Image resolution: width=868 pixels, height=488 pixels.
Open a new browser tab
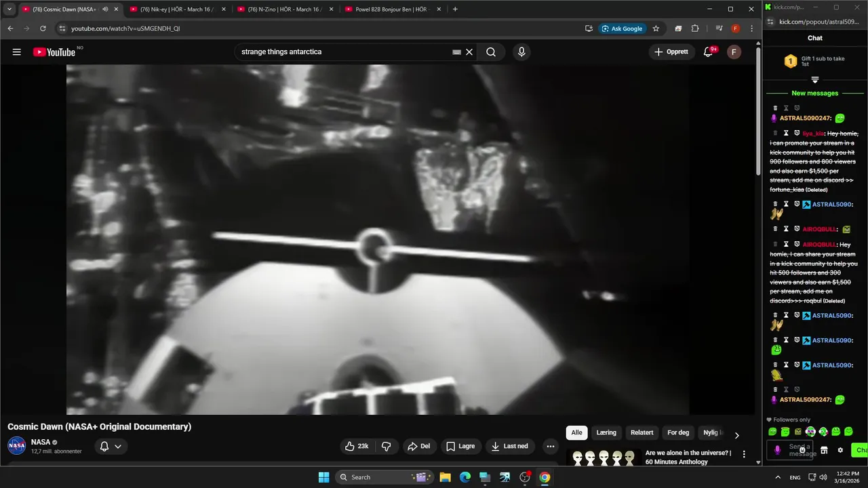[455, 9]
